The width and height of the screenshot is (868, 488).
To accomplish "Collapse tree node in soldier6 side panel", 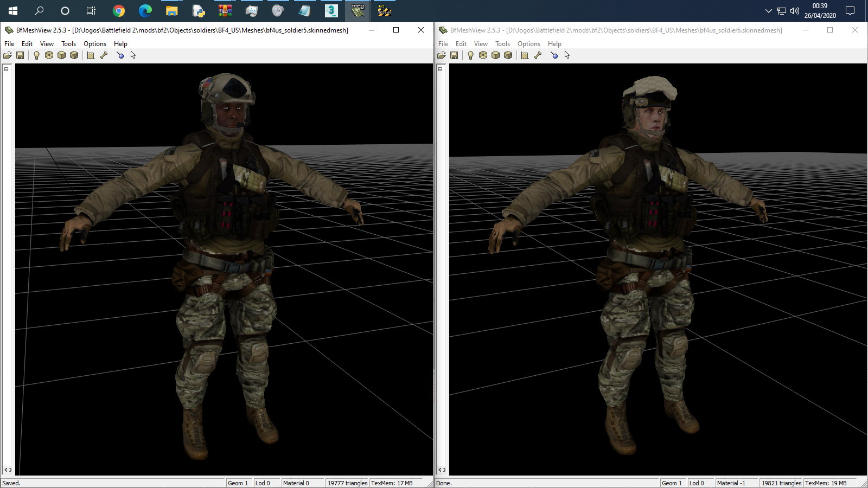I will click(x=441, y=69).
